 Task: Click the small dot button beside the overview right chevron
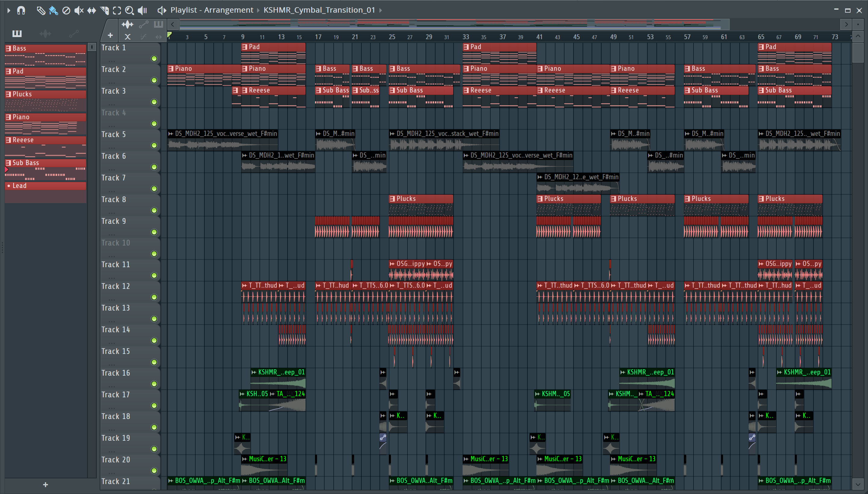(x=858, y=24)
